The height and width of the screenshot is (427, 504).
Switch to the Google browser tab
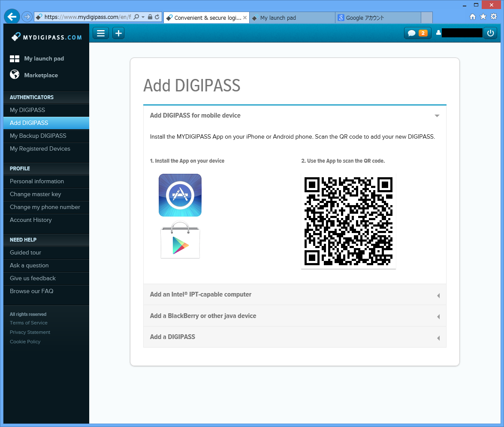[x=377, y=18]
